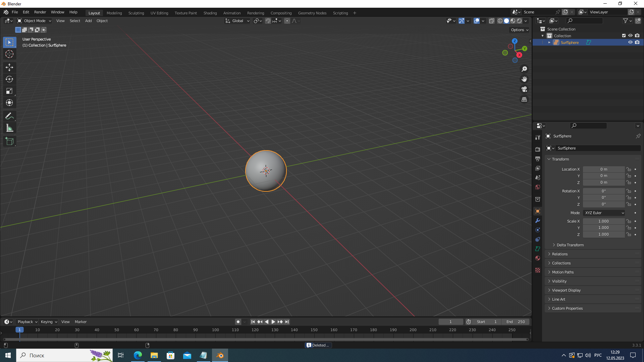Disable SurfSphere in renders camera icon

[x=637, y=42]
